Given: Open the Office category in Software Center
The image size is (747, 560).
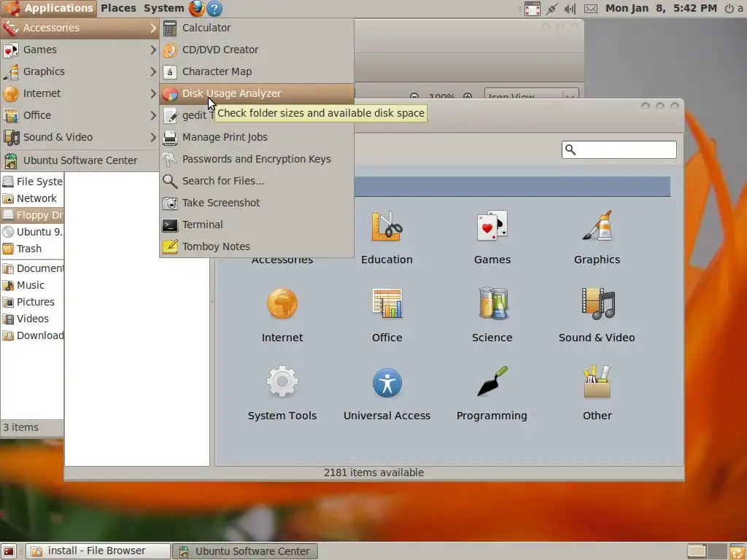Looking at the screenshot, I should (387, 315).
